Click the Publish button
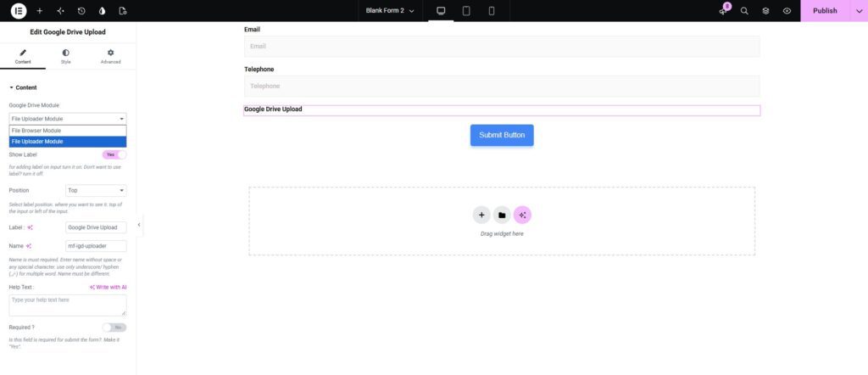The width and height of the screenshot is (868, 375). pyautogui.click(x=825, y=10)
